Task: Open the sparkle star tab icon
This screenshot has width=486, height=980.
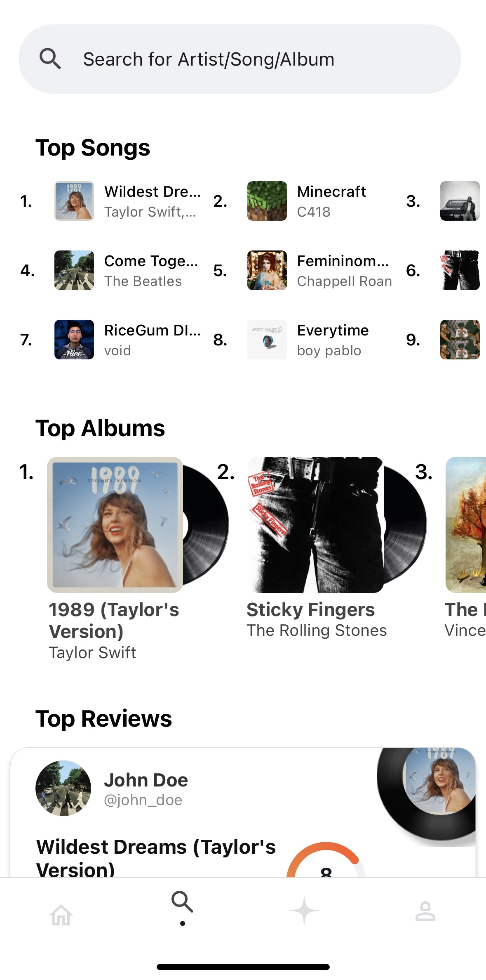Action: pyautogui.click(x=304, y=910)
